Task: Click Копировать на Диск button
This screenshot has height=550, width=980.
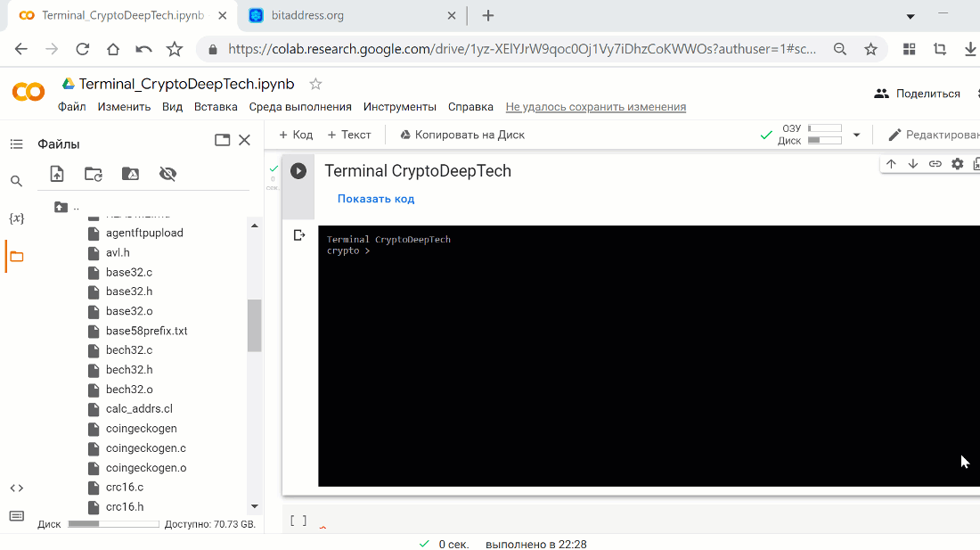Action: pyautogui.click(x=462, y=135)
